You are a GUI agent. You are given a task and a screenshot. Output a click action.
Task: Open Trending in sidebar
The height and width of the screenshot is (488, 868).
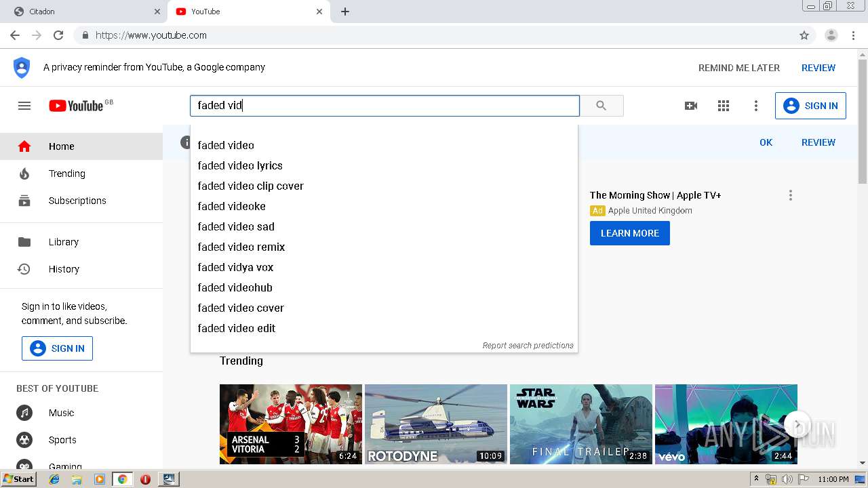[81, 174]
